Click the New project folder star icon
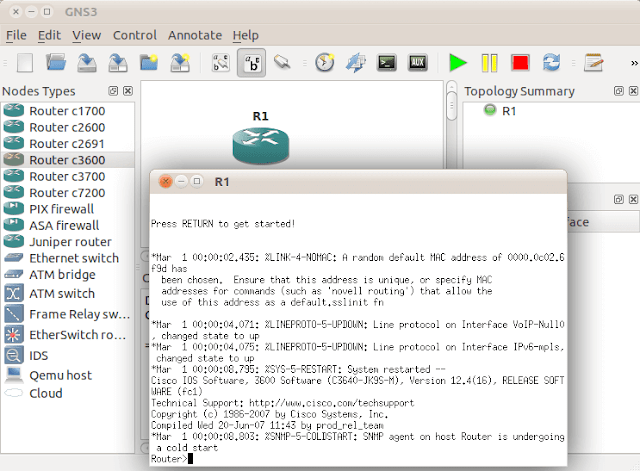Screen dimensions: 640x471 point(149,62)
